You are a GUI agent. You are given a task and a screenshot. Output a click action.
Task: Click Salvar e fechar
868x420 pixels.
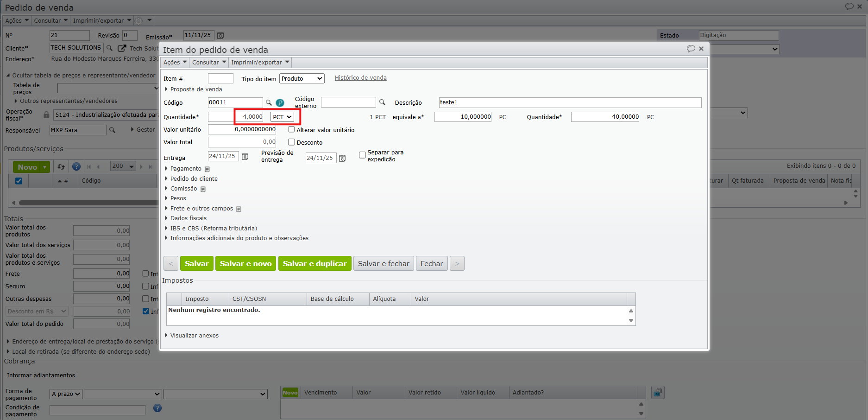(384, 263)
